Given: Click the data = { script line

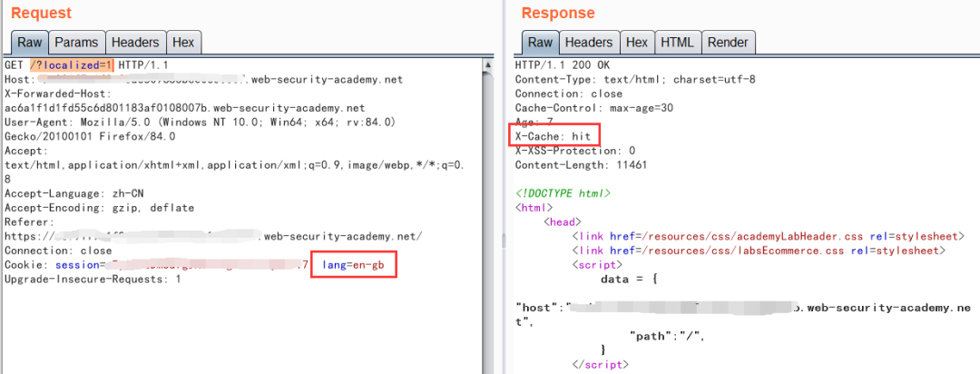Looking at the screenshot, I should pyautogui.click(x=630, y=279).
